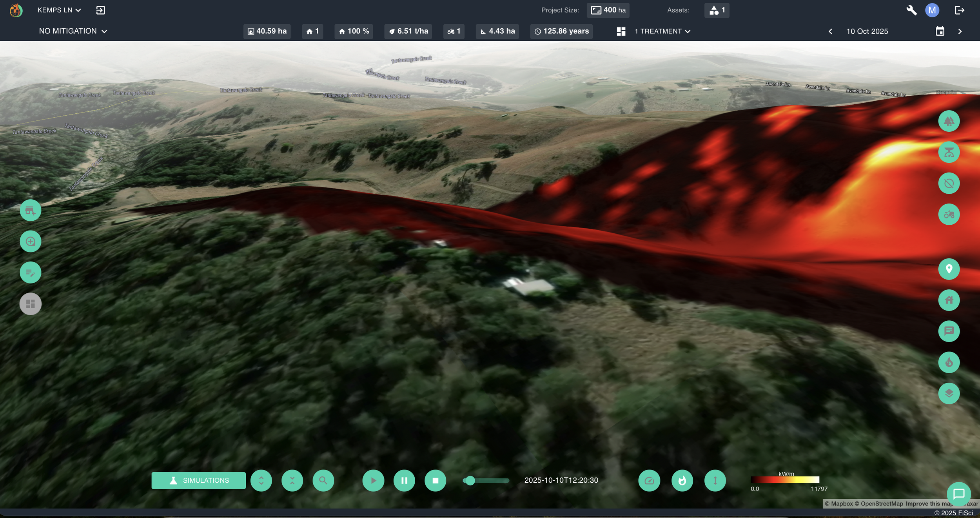Click the wrench settings icon
Image resolution: width=980 pixels, height=518 pixels.
[911, 10]
